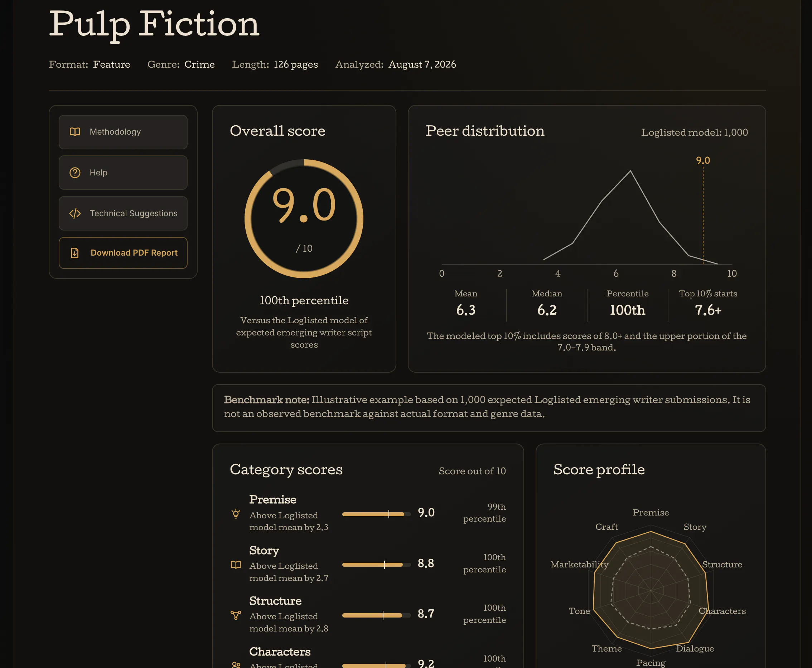
Task: Click the PDF download file icon
Action: [x=75, y=253]
